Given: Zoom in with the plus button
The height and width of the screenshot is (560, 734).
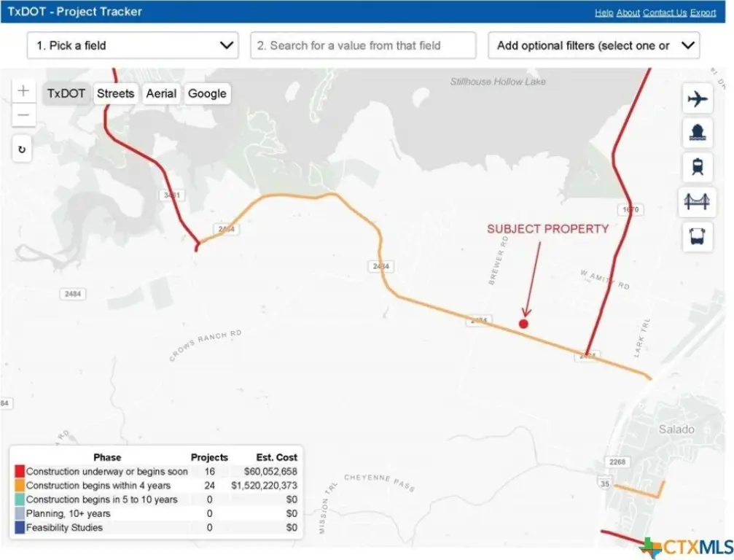Looking at the screenshot, I should point(23,91).
